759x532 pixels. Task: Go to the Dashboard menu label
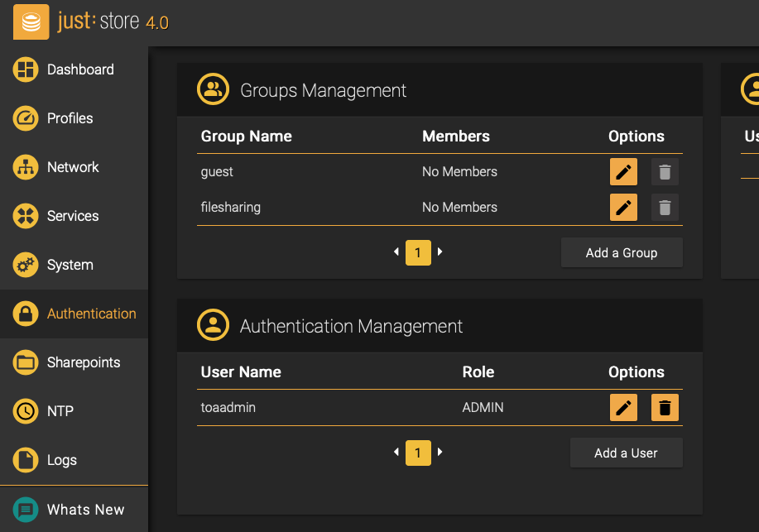80,69
